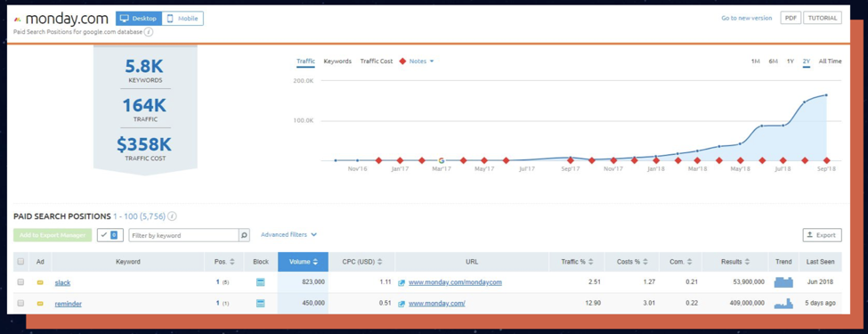868x334 pixels.
Task: Sort by CPC (USD) column
Action: pyautogui.click(x=361, y=262)
